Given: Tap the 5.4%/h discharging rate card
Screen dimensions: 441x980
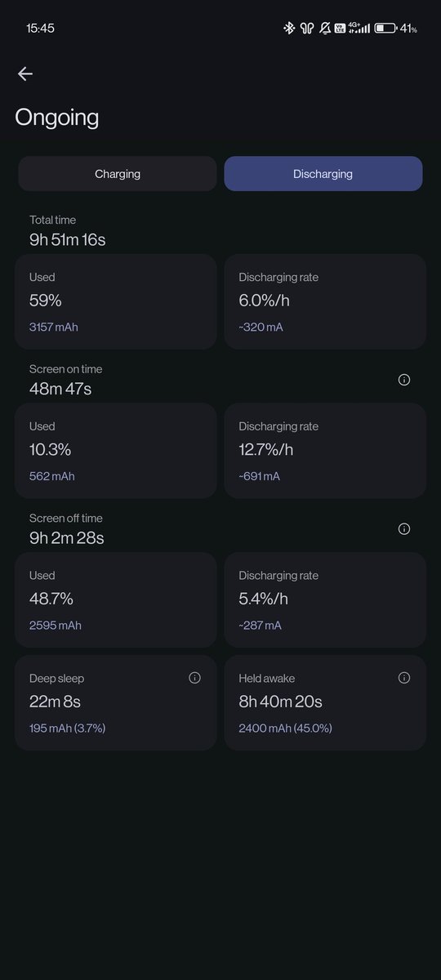Looking at the screenshot, I should 325,599.
